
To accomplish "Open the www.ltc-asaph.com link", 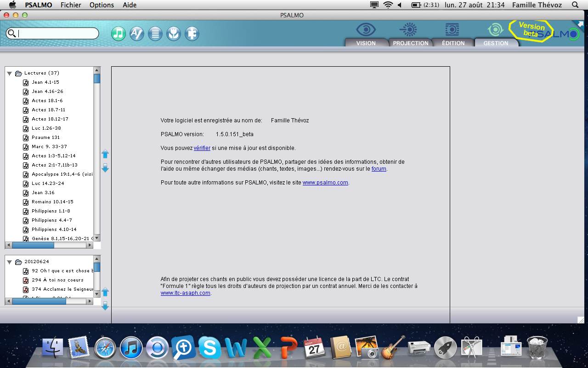I will click(x=186, y=293).
